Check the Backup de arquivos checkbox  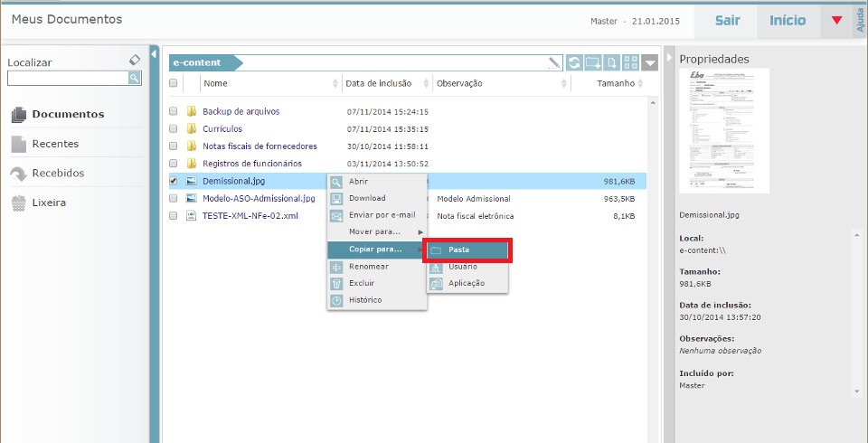pos(174,111)
